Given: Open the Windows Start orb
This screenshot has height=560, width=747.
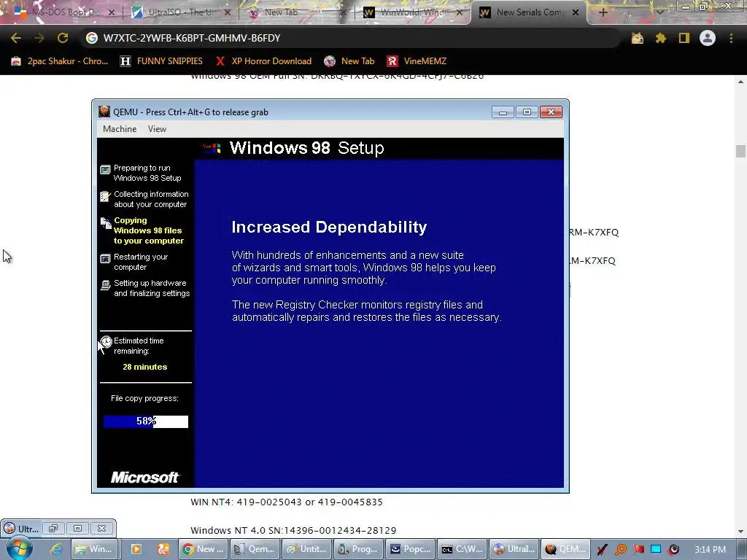Looking at the screenshot, I should click(x=19, y=548).
